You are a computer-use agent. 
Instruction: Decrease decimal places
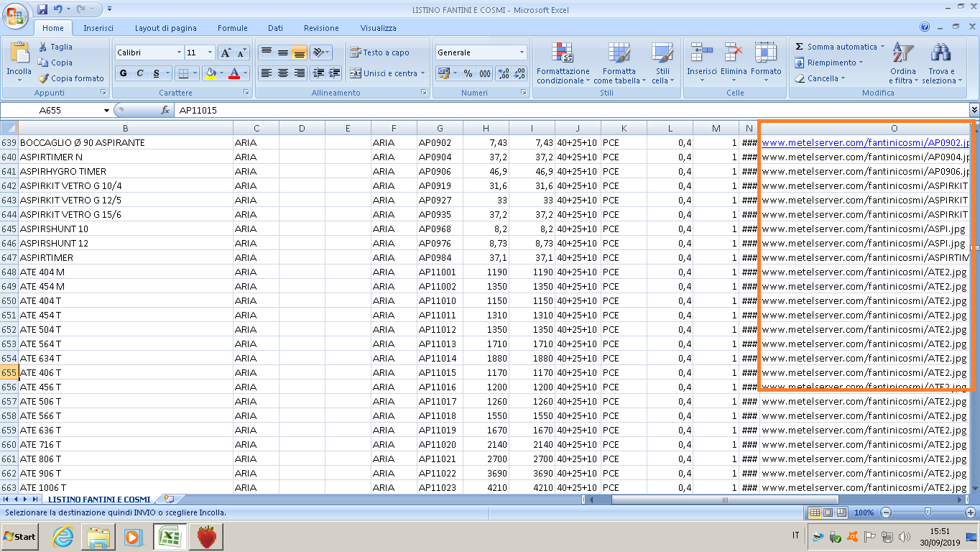520,73
